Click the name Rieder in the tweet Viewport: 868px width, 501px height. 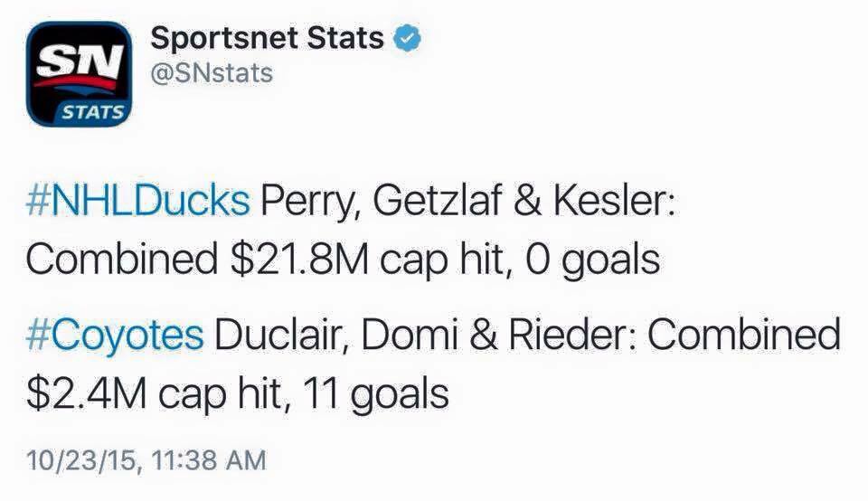[571, 335]
